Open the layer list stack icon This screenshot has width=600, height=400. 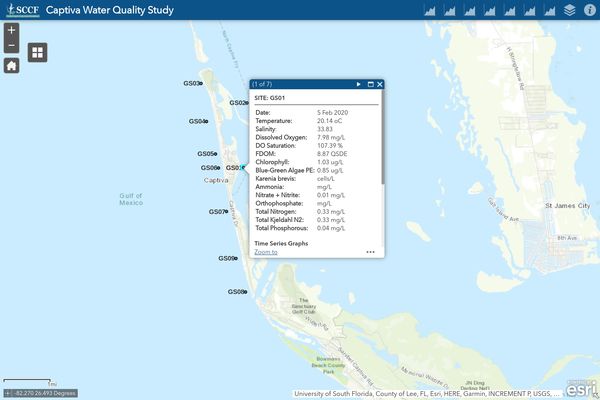[x=569, y=10]
